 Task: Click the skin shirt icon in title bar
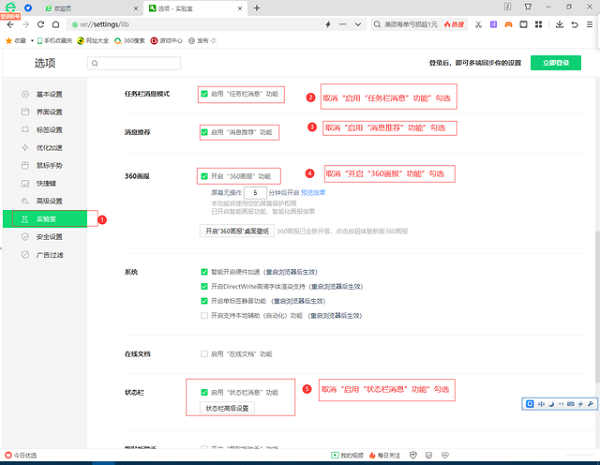click(x=528, y=7)
